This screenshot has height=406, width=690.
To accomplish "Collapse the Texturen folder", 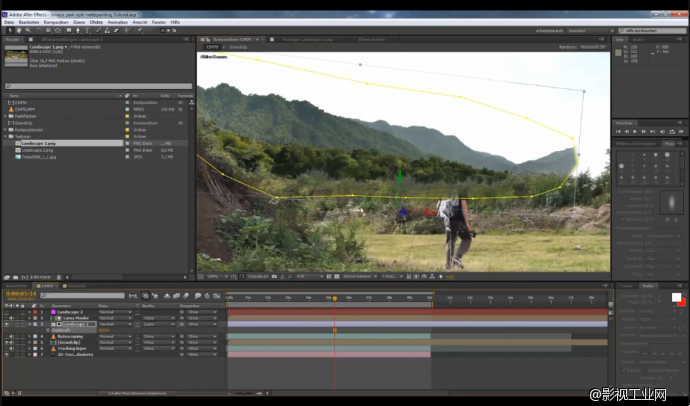I will [6, 137].
